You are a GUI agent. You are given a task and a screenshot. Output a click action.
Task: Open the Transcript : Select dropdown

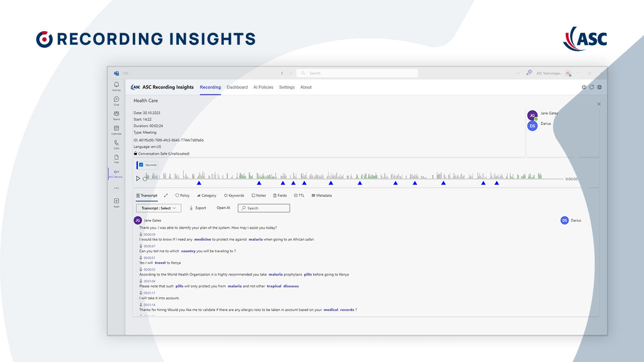[x=158, y=208]
